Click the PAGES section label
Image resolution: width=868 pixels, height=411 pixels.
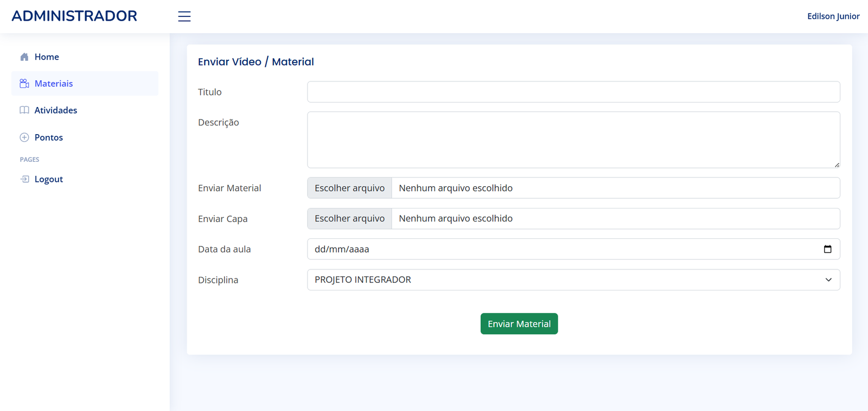[30, 160]
